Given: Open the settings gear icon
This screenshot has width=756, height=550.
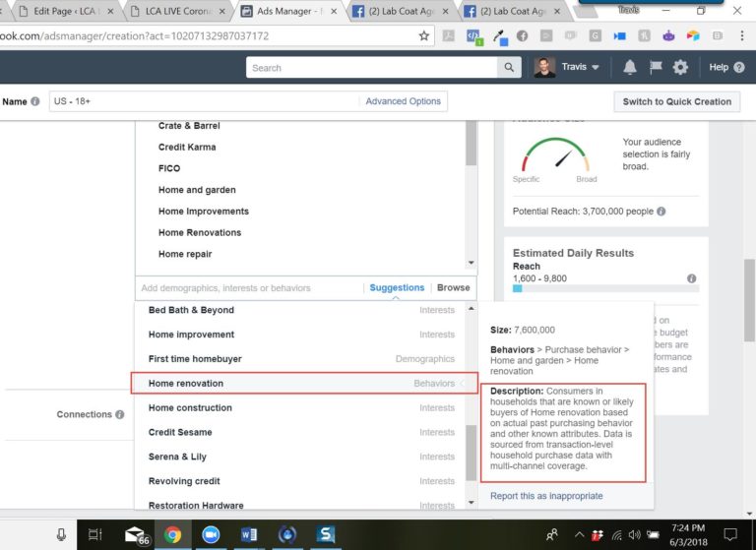Looking at the screenshot, I should pyautogui.click(x=680, y=67).
